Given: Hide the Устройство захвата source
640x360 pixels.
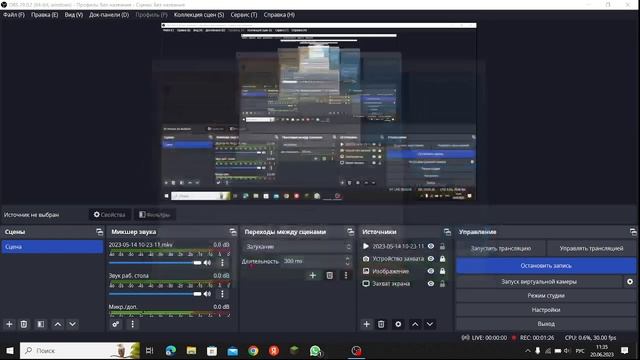Looking at the screenshot, I should (431, 259).
